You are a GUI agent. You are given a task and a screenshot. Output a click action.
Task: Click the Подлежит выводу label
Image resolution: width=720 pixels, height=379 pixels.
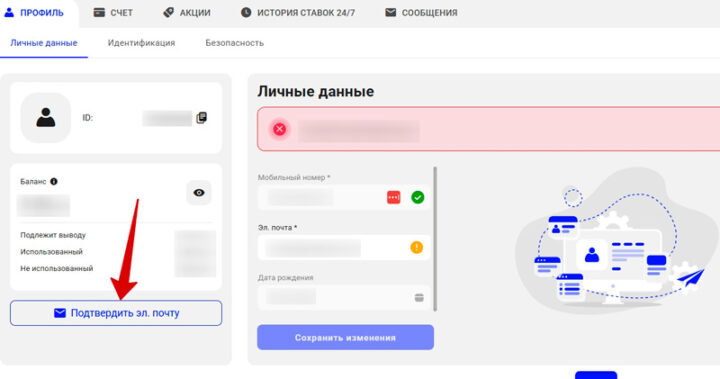[53, 235]
